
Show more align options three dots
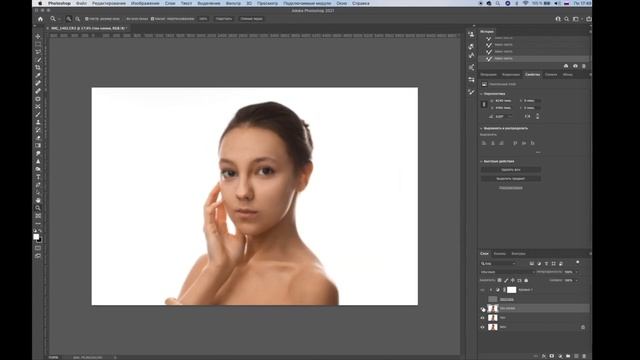coord(538,152)
